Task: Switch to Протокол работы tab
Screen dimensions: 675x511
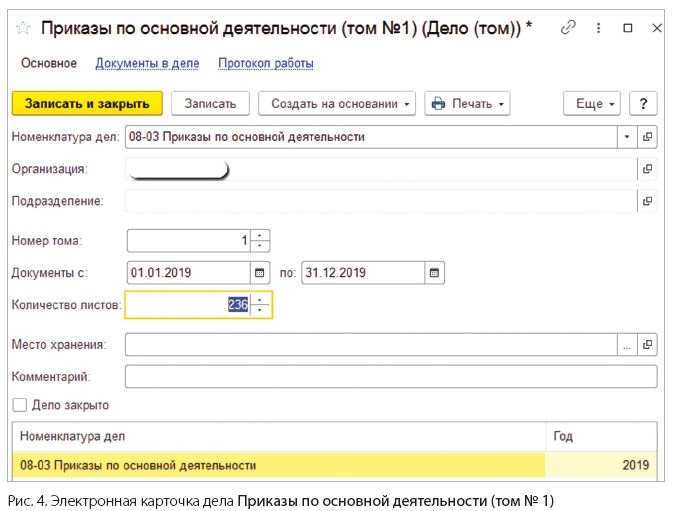Action: tap(266, 63)
